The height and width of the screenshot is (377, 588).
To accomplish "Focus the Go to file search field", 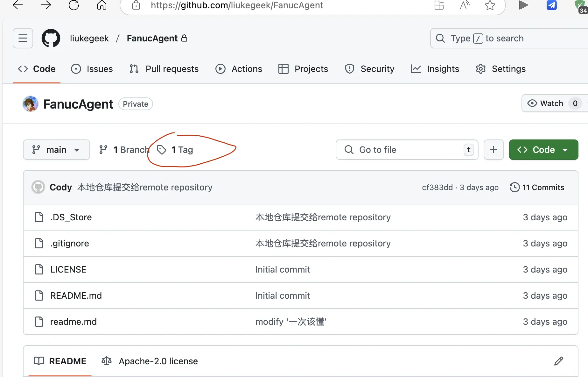I will coord(407,150).
